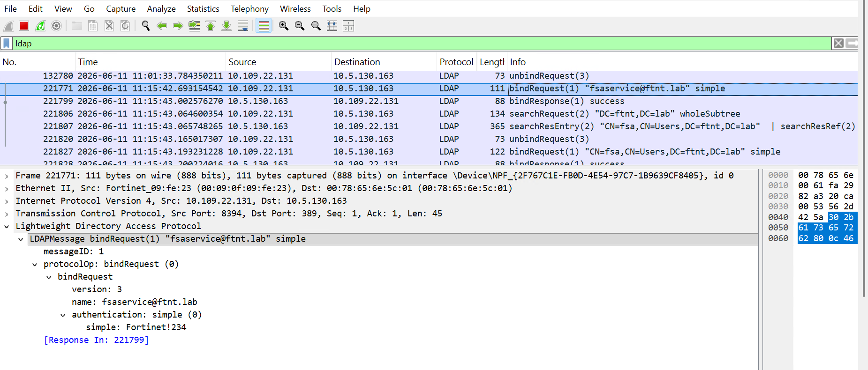
Task: Open the Analyze menu
Action: [161, 8]
